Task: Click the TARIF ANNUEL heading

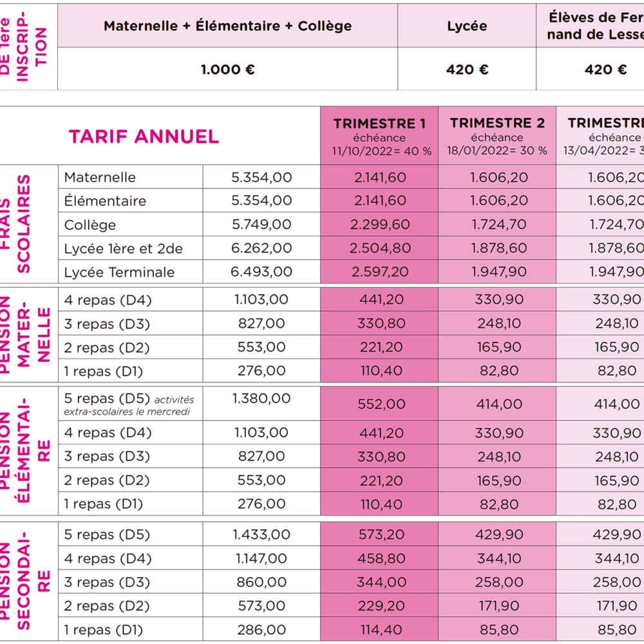Action: [x=144, y=137]
